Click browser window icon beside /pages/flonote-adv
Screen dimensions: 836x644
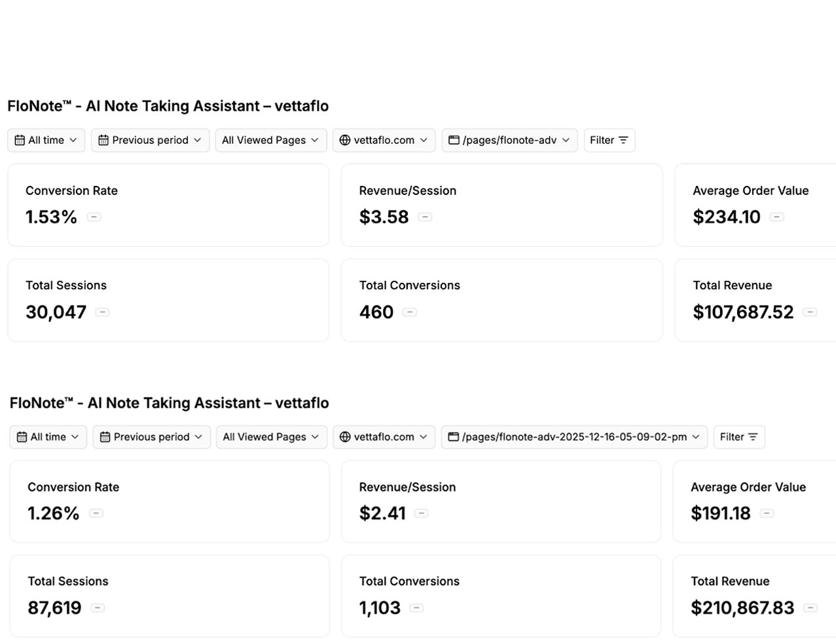click(x=454, y=140)
